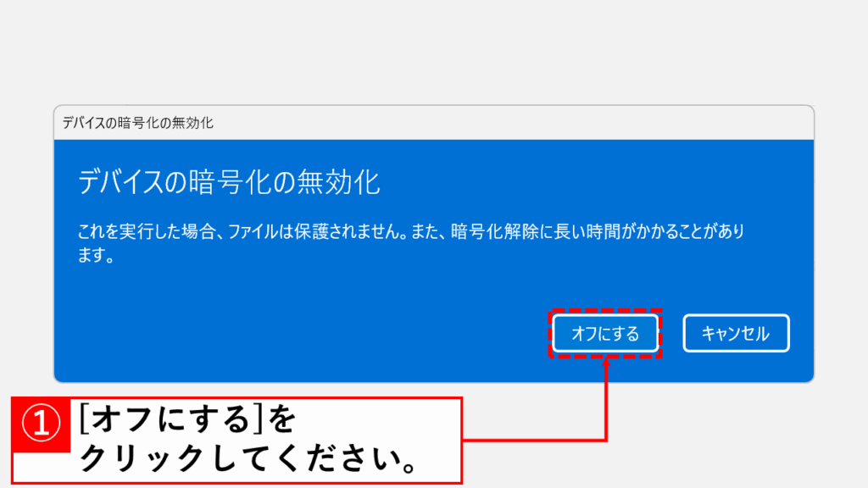Click the red arrowhead below オフにする

pyautogui.click(x=606, y=363)
